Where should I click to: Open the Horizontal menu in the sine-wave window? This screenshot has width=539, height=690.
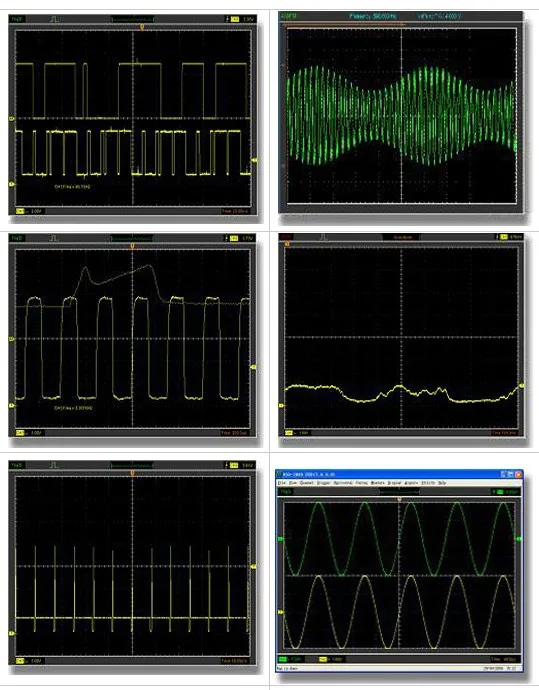tap(343, 483)
